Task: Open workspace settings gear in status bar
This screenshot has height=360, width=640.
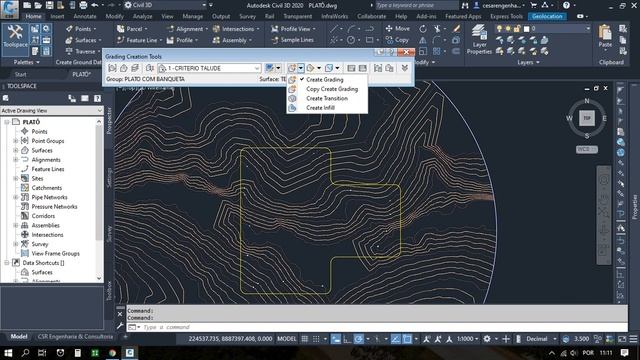Action: pyautogui.click(x=487, y=339)
